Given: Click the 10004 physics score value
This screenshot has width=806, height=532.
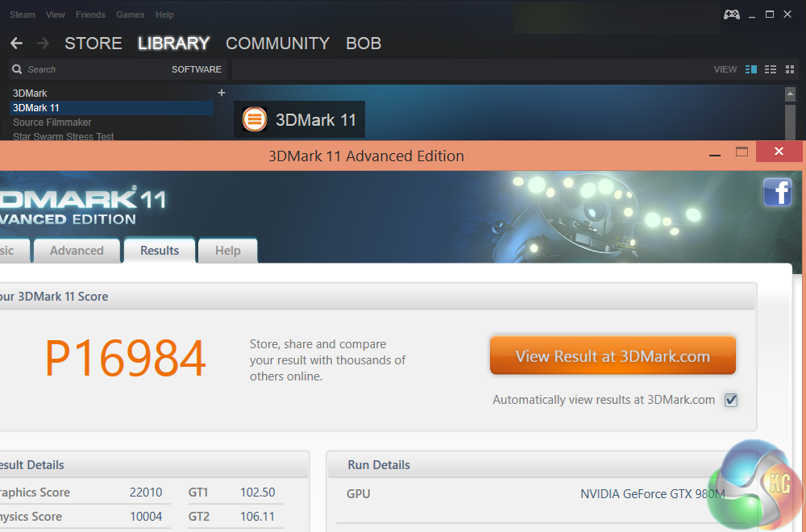Looking at the screenshot, I should pyautogui.click(x=146, y=517).
